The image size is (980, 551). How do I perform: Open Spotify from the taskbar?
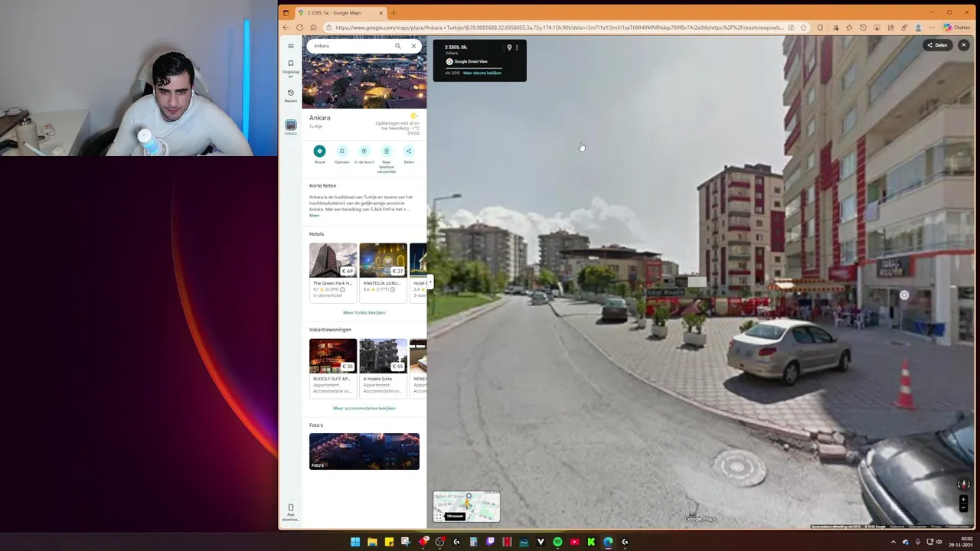[557, 542]
